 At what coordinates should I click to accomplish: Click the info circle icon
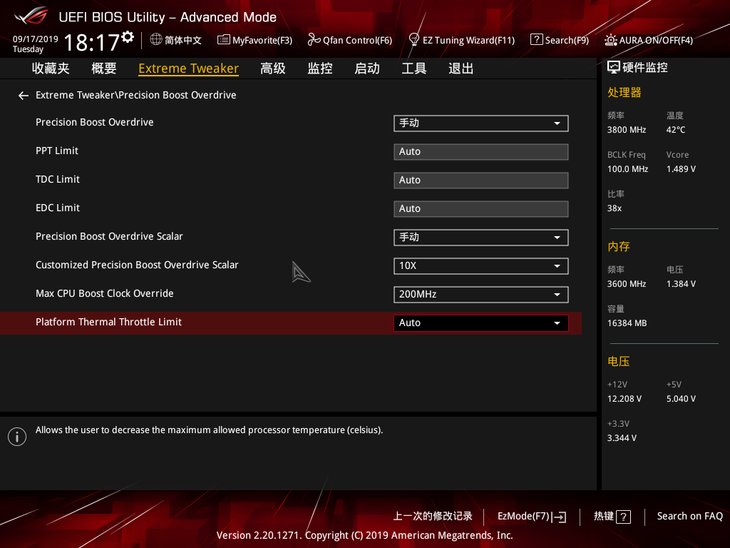(17, 437)
